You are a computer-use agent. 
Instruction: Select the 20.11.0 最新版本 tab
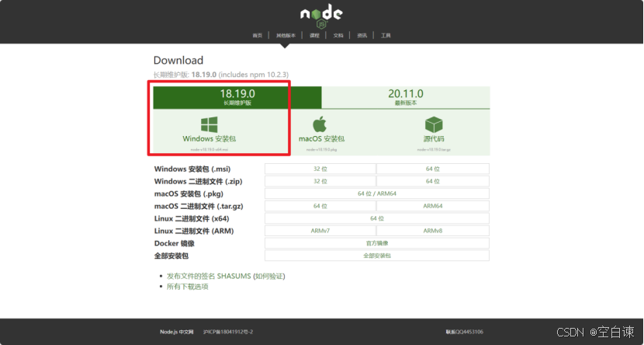(406, 97)
